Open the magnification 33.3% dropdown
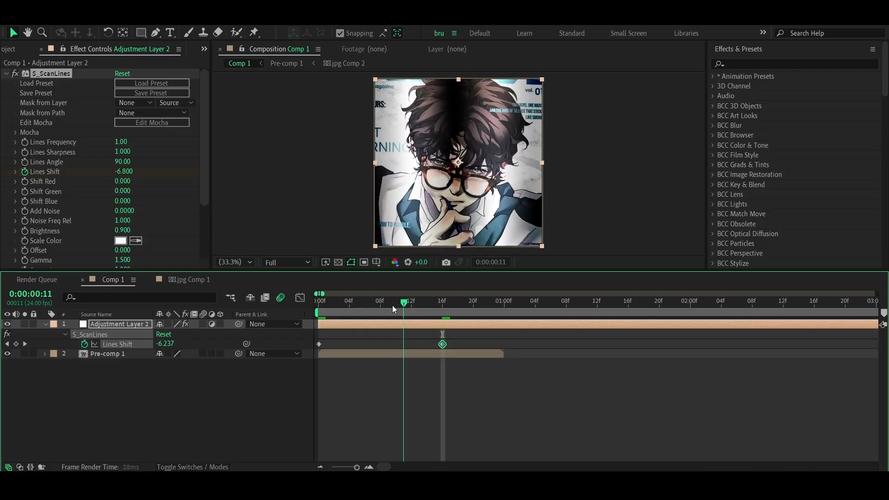This screenshot has height=500, width=889. coord(235,262)
